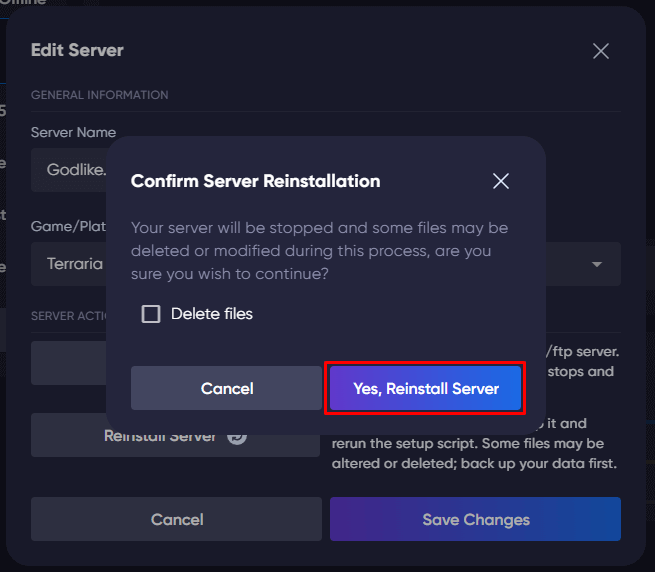The image size is (655, 572).
Task: Click the General Information section label
Action: [99, 95]
